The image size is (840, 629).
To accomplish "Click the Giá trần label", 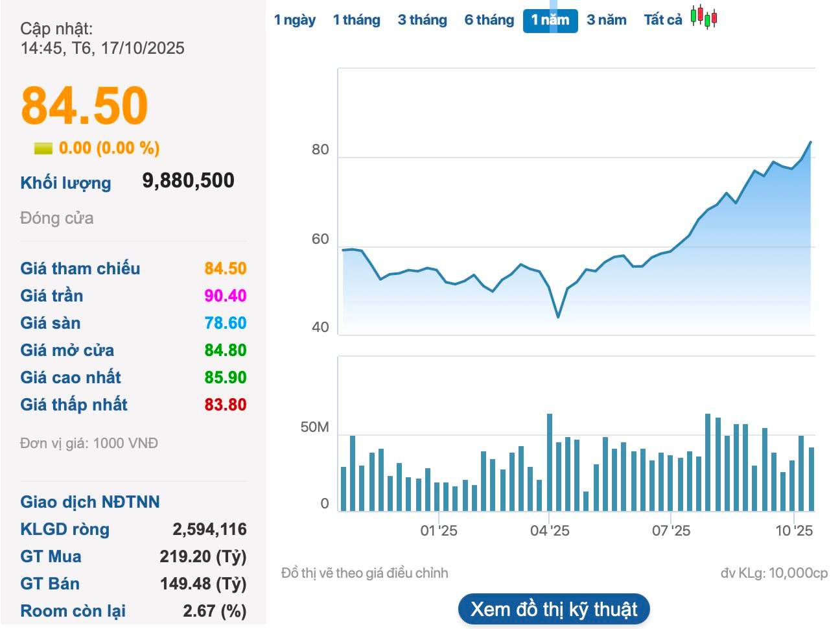I will [52, 296].
